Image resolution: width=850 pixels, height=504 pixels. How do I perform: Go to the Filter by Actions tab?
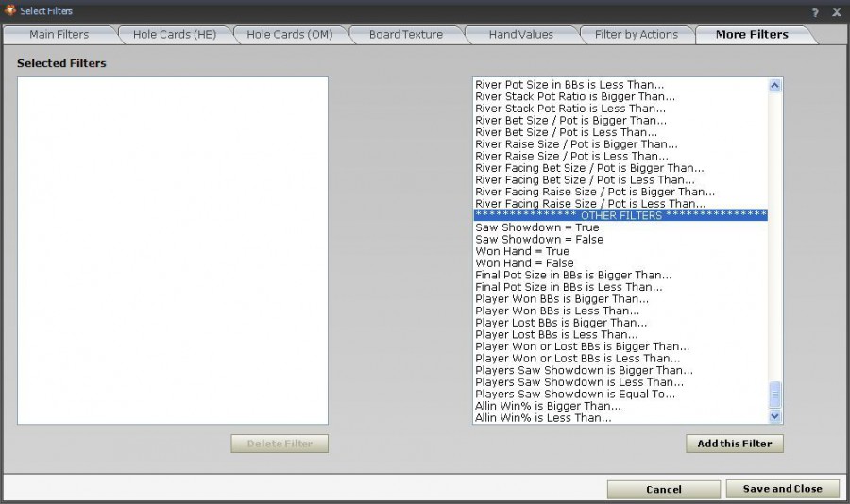point(636,35)
